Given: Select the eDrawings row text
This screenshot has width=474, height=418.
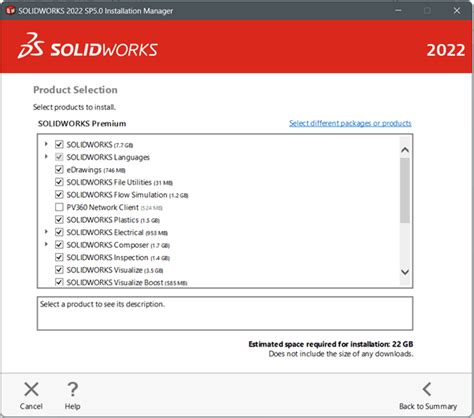Looking at the screenshot, I should 96,170.
